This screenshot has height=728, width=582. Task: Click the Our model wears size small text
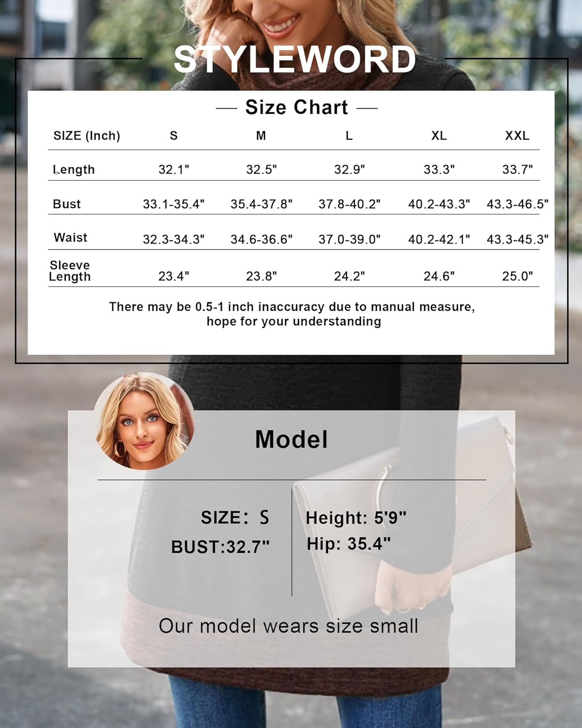coord(291,627)
